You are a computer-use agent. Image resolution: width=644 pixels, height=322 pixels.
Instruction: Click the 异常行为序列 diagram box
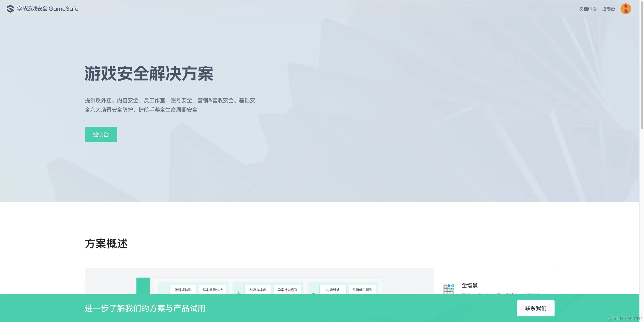coord(287,290)
